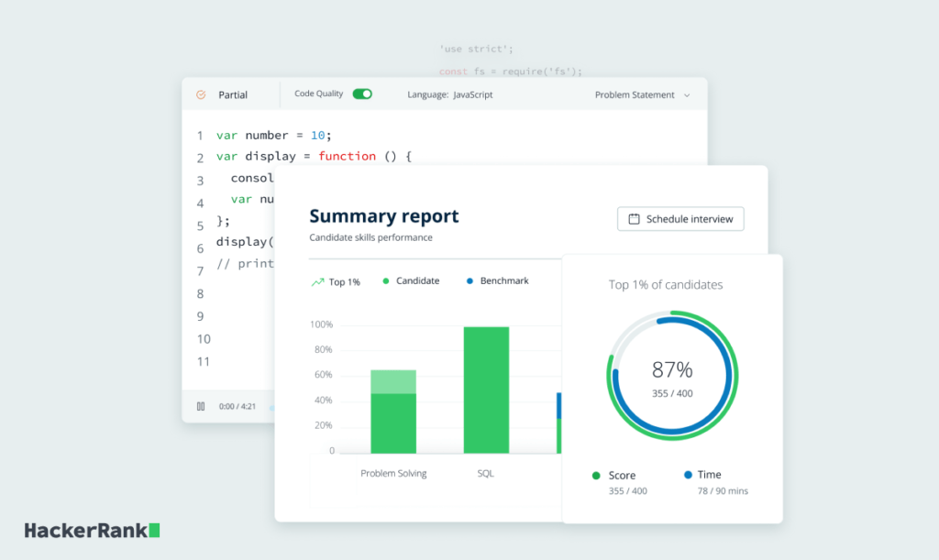Open the Summary report heading
Viewport: 939px width, 560px height.
[x=384, y=216]
